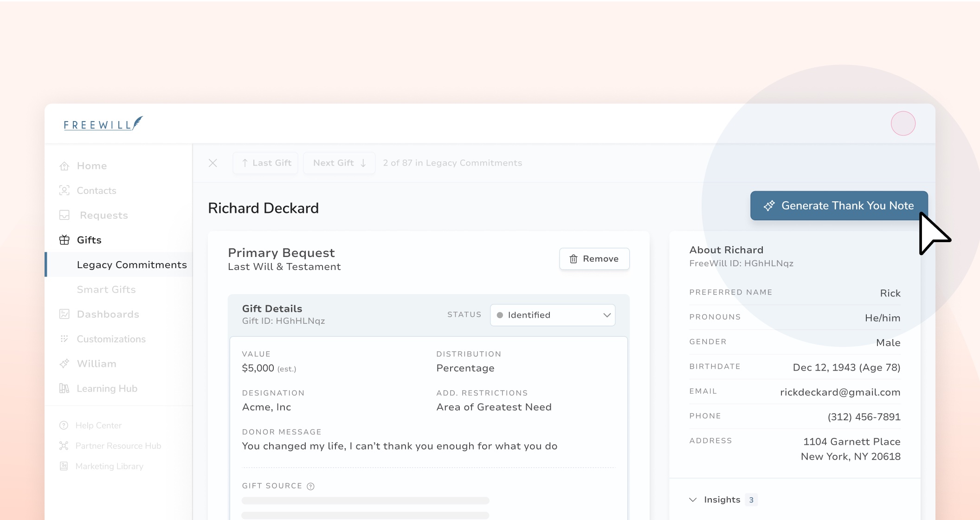Click the Gifts present icon
Screen dimensions: 980x520
point(64,240)
